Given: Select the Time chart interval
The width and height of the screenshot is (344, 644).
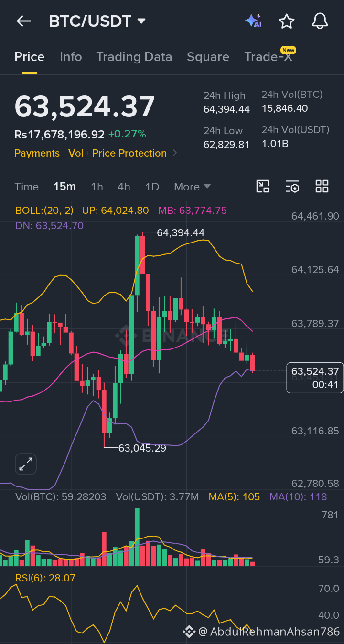Looking at the screenshot, I should click(26, 187).
